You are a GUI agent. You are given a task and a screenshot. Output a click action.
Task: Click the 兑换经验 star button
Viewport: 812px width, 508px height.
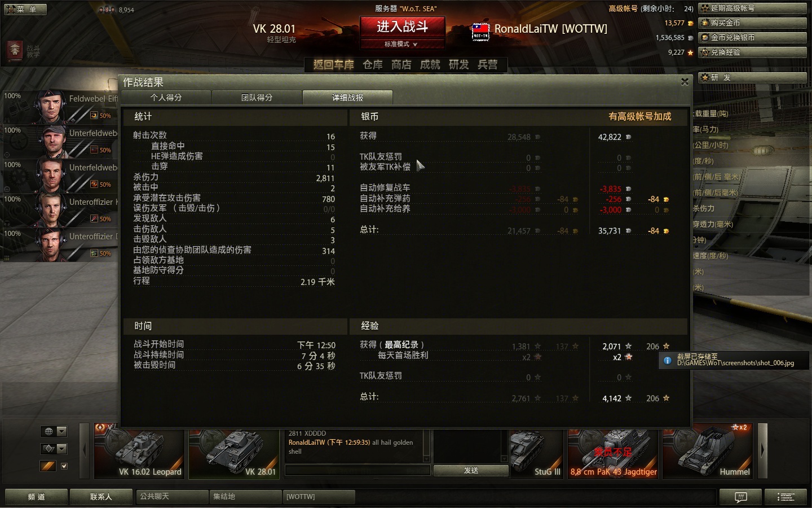coord(753,52)
